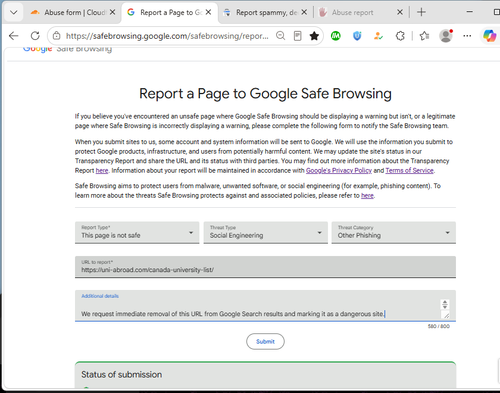Expand the Threat Type dropdown
Screen dimensions: 500x393
[266, 233]
